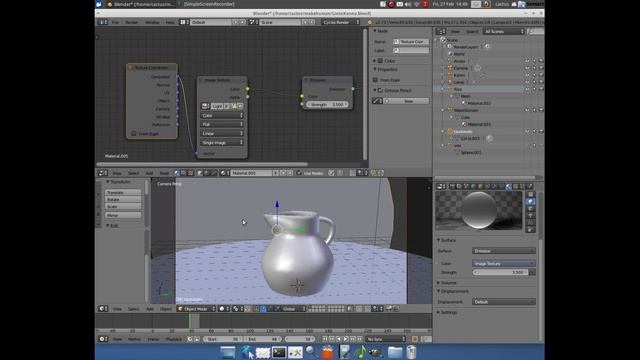Viewport: 640px width, 360px height.
Task: Click the Timeline editor type icon
Action: pyautogui.click(x=102, y=339)
